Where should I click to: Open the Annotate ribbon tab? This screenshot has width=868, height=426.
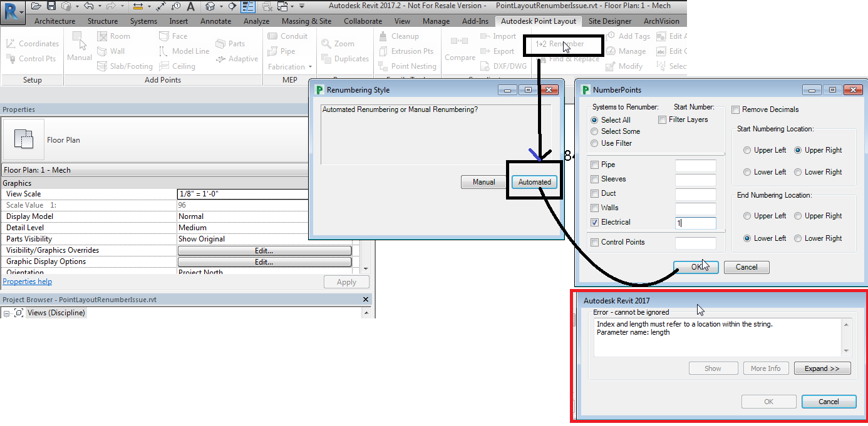coord(214,21)
